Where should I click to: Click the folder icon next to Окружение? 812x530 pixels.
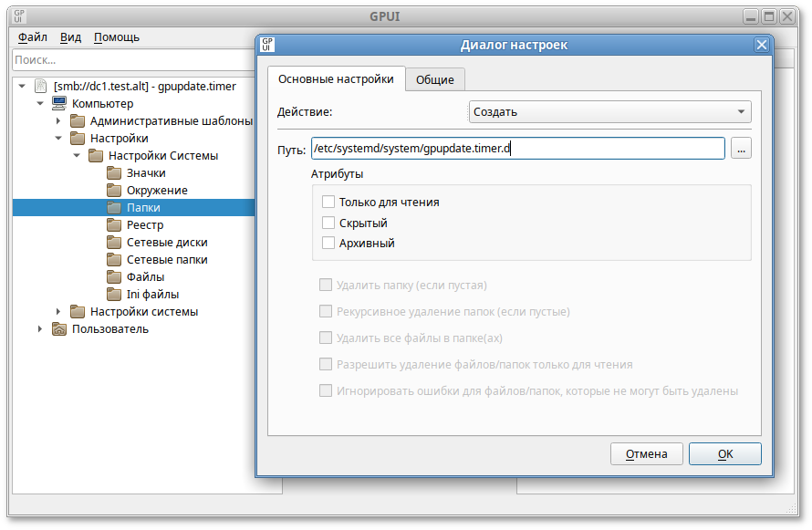pos(113,191)
